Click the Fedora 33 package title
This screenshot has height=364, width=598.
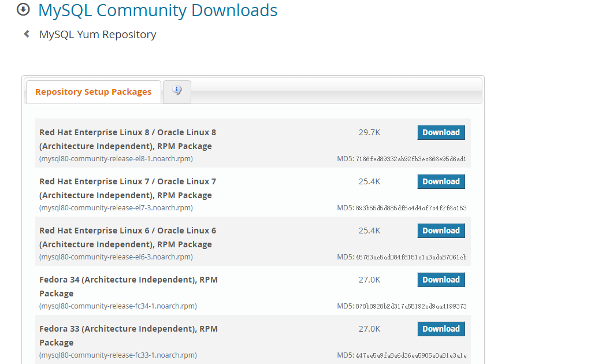[128, 336]
